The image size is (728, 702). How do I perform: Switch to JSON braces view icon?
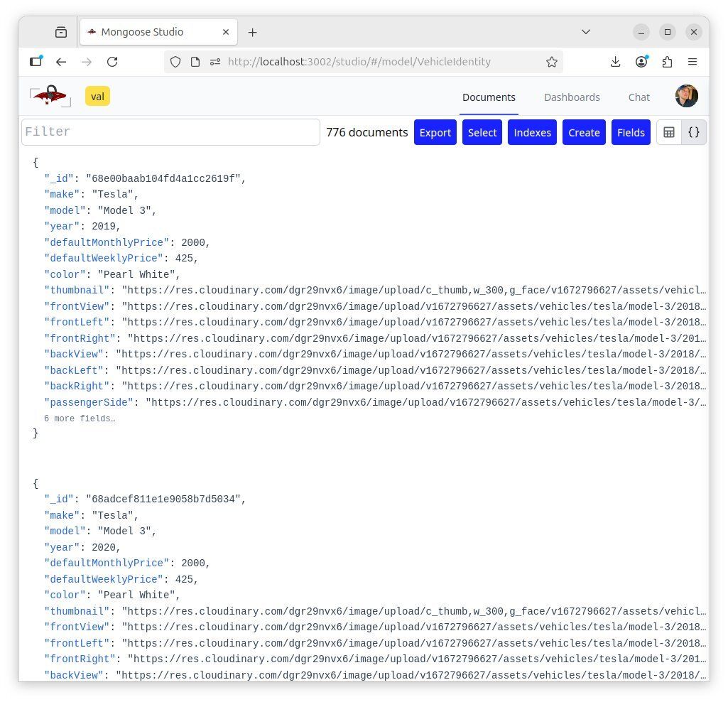click(x=694, y=132)
